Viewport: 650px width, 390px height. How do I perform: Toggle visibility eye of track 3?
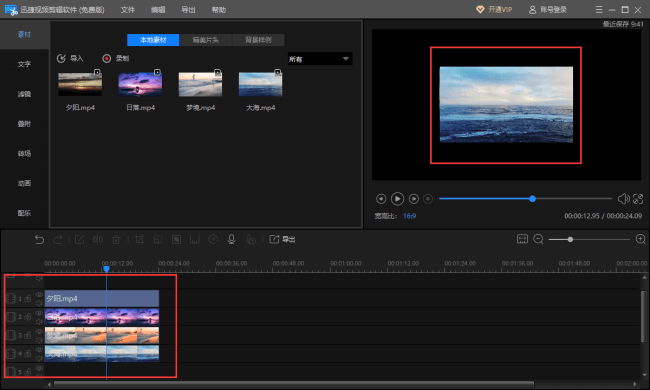[x=39, y=331]
